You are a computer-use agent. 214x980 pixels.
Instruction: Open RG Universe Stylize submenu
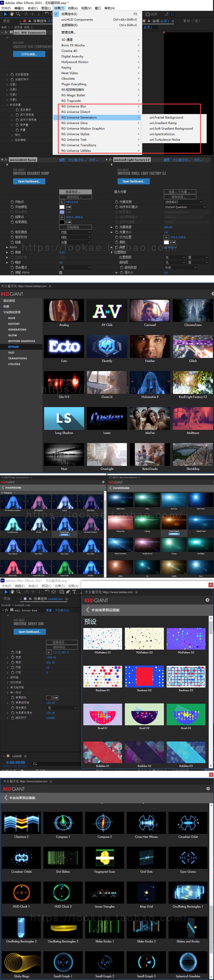75,134
